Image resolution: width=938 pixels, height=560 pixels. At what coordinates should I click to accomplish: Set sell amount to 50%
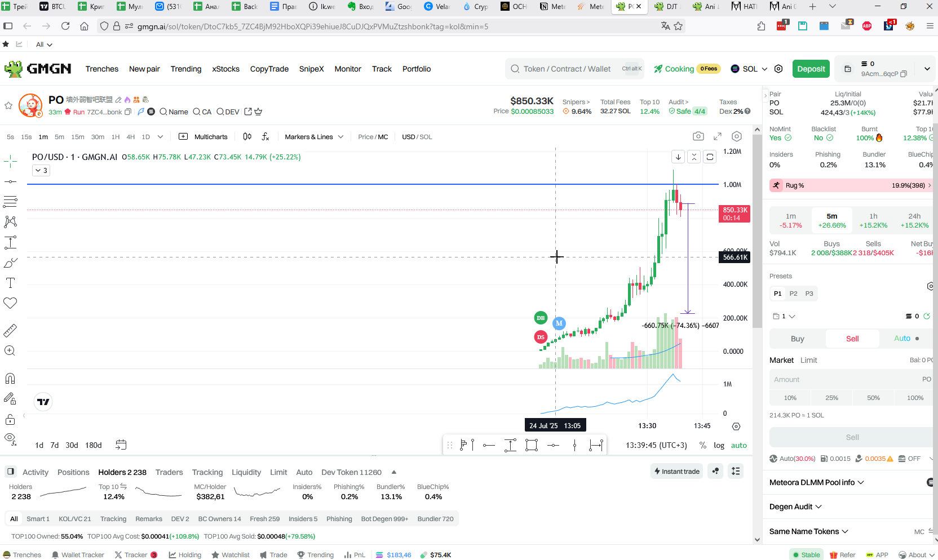873,398
